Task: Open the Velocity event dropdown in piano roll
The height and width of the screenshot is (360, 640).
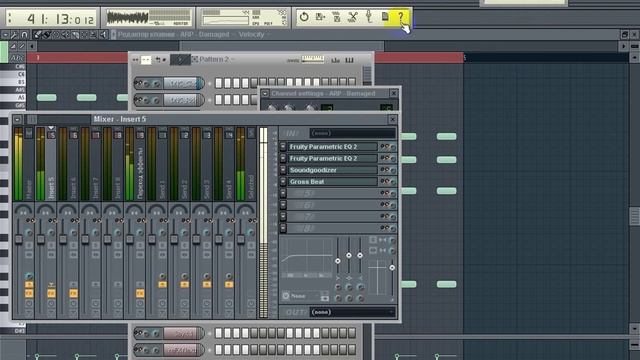Action: tap(254, 35)
